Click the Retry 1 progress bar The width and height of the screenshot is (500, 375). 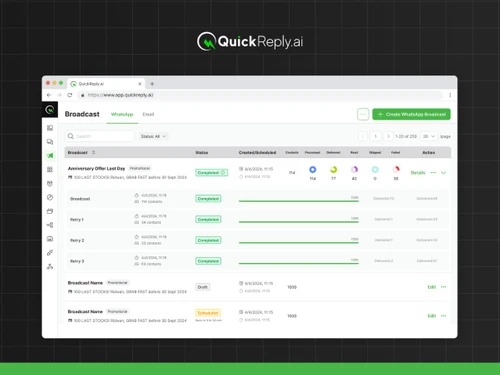click(x=299, y=222)
